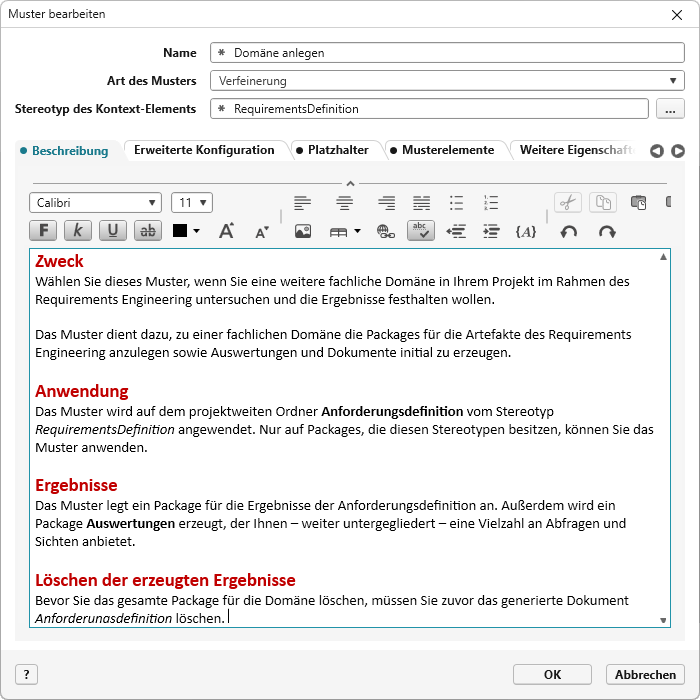Toggle bold formatting button
Image resolution: width=700 pixels, height=700 pixels.
43,230
